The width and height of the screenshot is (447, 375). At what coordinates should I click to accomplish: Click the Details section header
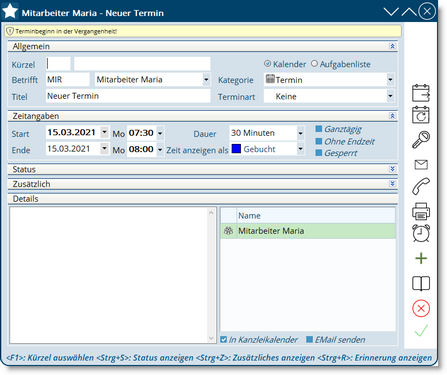pyautogui.click(x=203, y=199)
